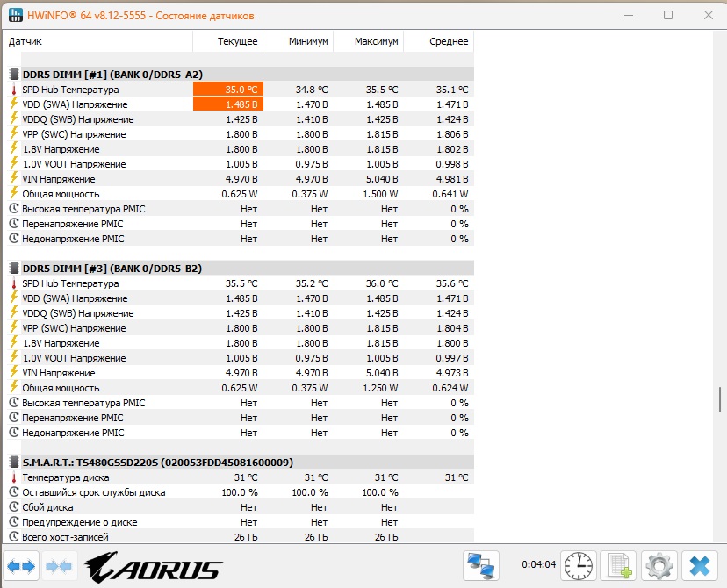This screenshot has width=727, height=588.
Task: Open sensor settings gear icon
Action: tap(659, 566)
